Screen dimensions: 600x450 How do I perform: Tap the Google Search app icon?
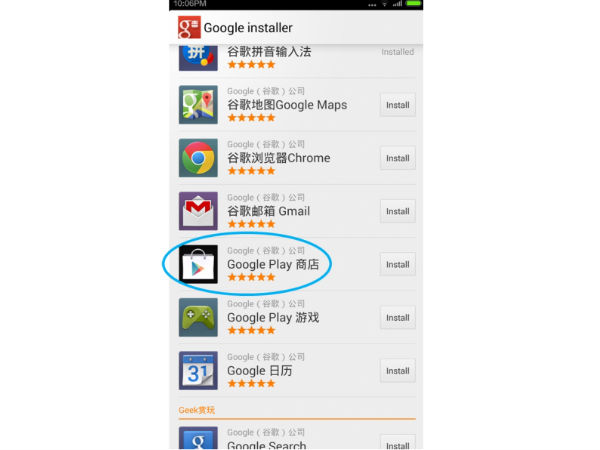pyautogui.click(x=198, y=438)
